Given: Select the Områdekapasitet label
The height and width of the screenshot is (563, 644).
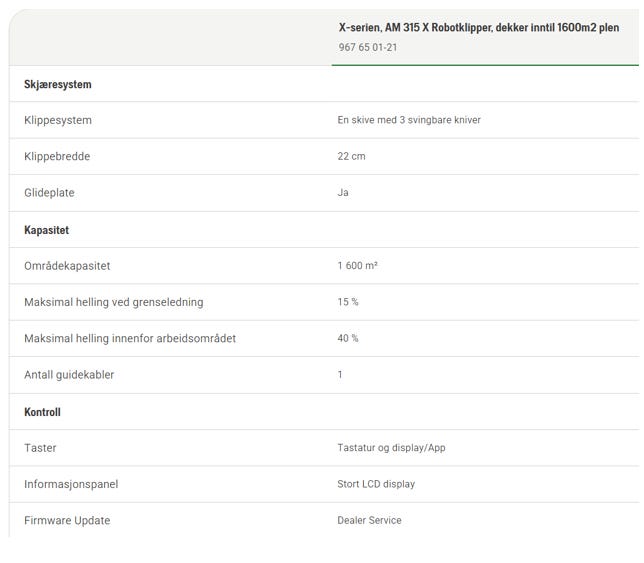Looking at the screenshot, I should pos(67,266).
